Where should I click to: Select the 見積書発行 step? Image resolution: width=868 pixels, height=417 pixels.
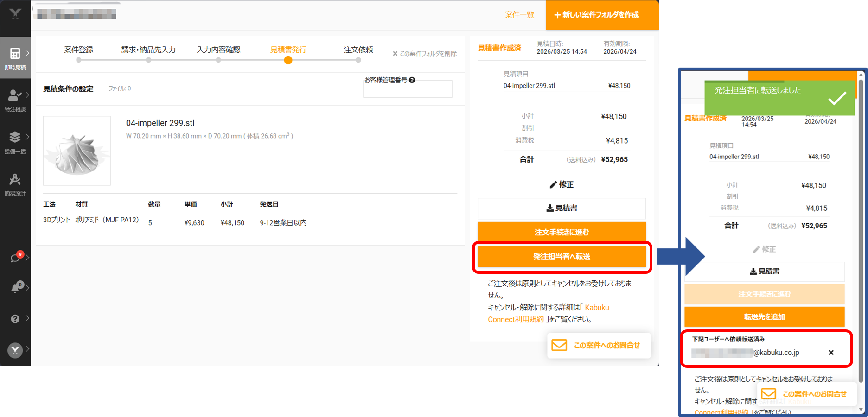pyautogui.click(x=288, y=50)
